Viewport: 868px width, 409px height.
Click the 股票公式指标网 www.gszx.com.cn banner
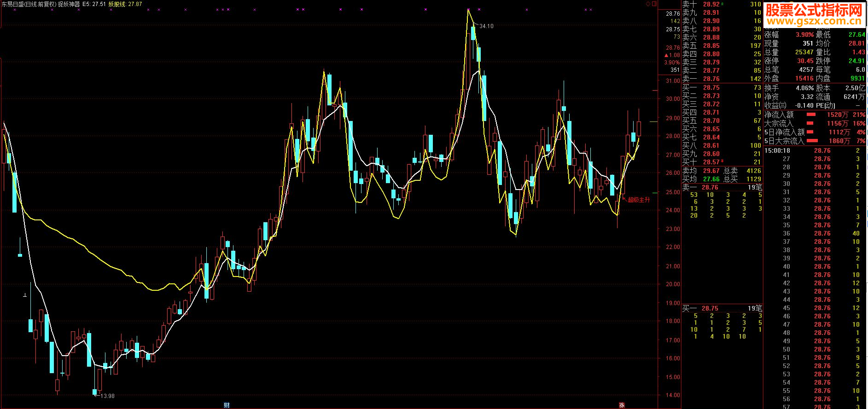[814, 14]
